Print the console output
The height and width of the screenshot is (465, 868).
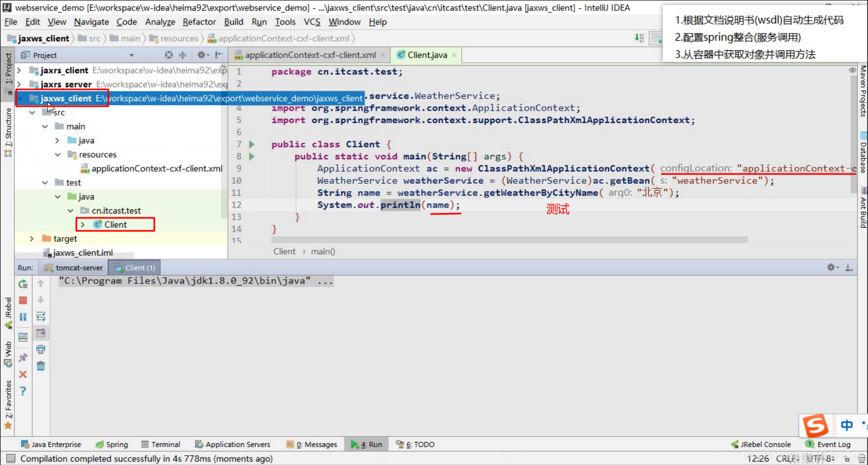(x=41, y=350)
